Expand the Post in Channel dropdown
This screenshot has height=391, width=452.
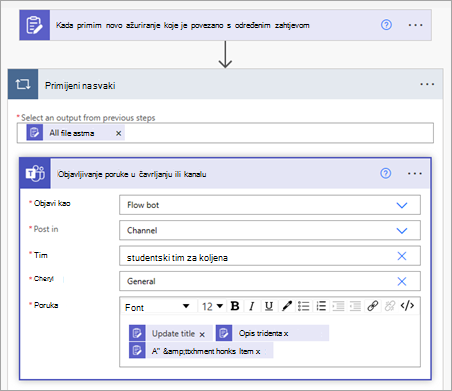(x=402, y=231)
